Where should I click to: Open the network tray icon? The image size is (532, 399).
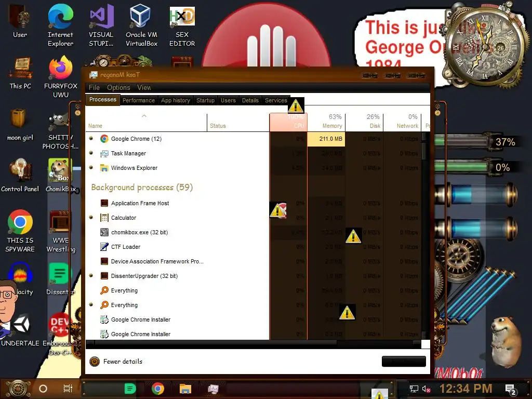point(414,389)
